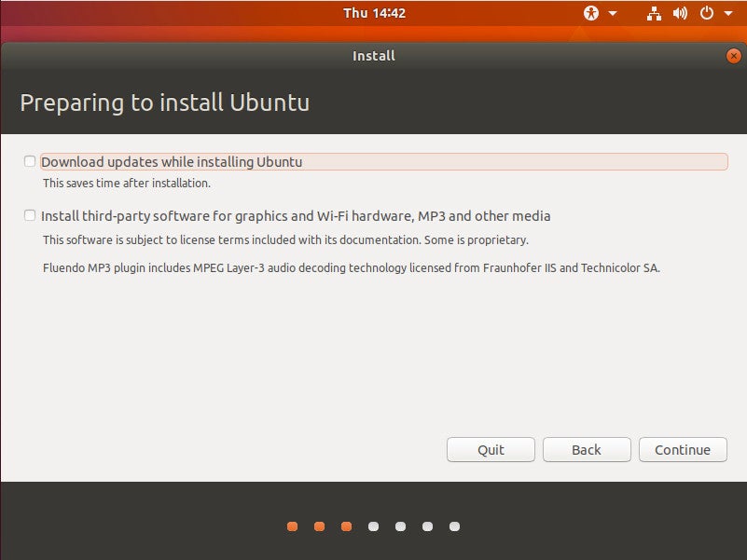The image size is (747, 560).
Task: Click the wired network status icon
Action: (654, 13)
